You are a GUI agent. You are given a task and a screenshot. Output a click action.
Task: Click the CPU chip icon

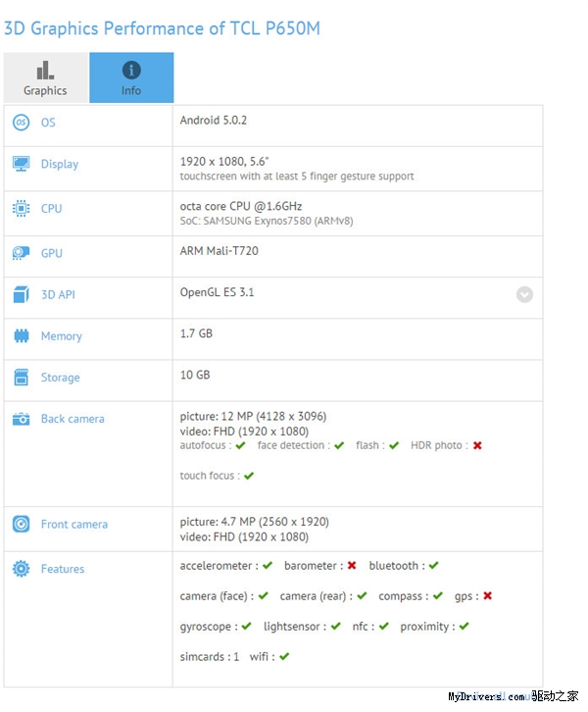[x=21, y=209]
